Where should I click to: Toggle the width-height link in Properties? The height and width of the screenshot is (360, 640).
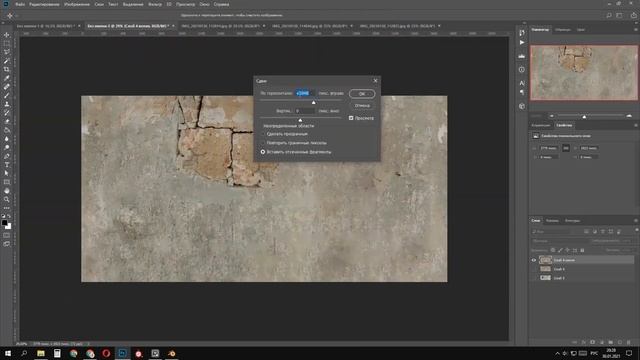pos(566,148)
